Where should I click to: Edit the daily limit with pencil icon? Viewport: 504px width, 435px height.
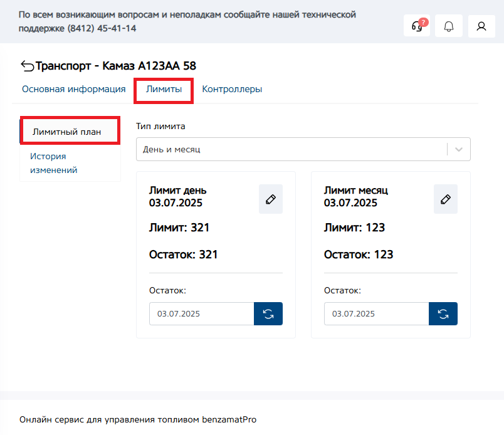[271, 199]
